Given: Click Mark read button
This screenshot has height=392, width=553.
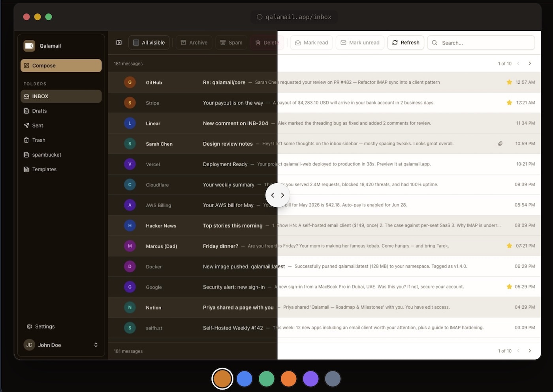Looking at the screenshot, I should pos(312,43).
